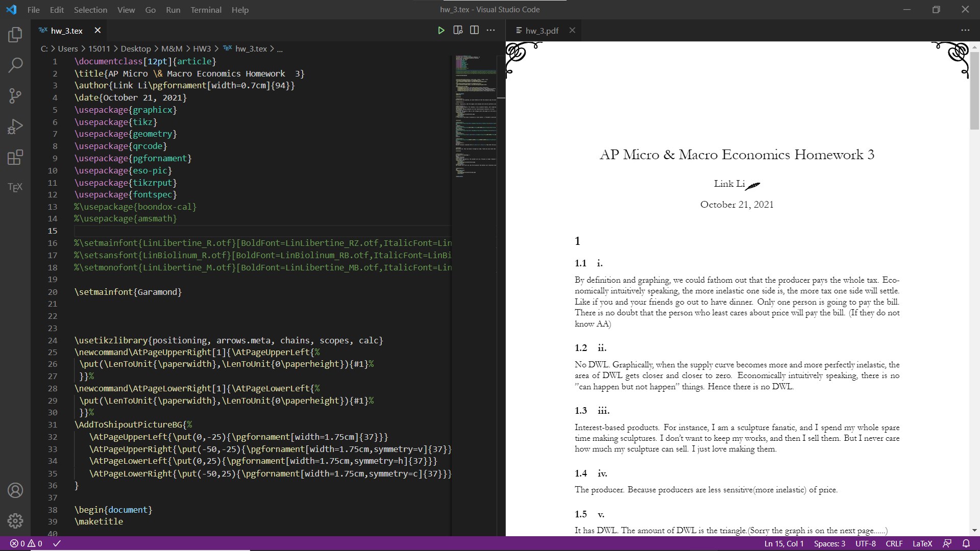Viewport: 980px width, 551px height.
Task: Expand the HW3 breadcrumb segment
Action: (202, 49)
